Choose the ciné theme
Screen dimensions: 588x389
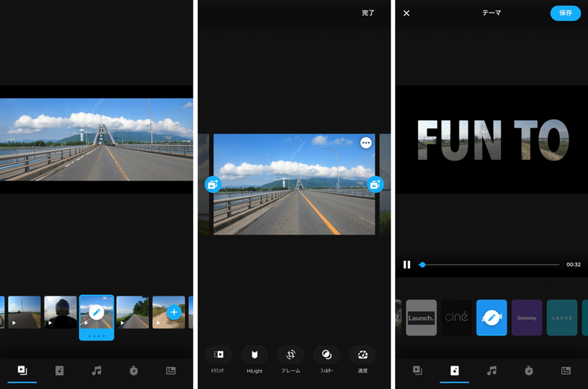[456, 318]
